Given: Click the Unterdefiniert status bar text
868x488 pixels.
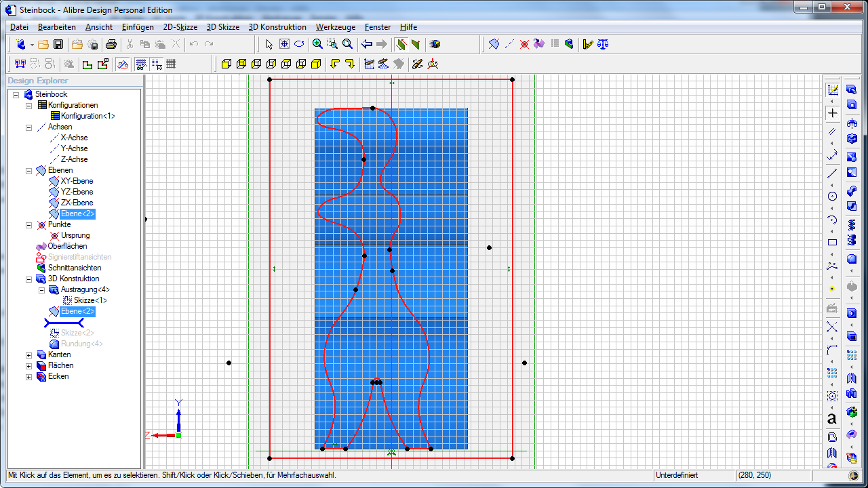Looking at the screenshot, I should point(677,475).
